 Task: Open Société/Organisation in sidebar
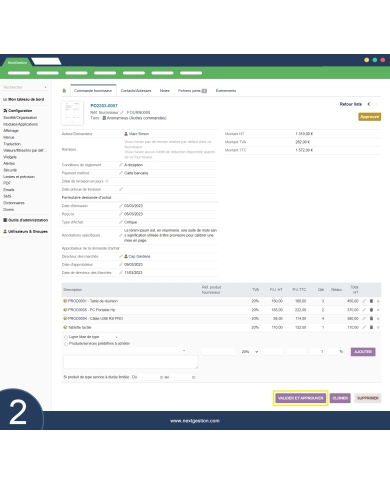pos(20,118)
